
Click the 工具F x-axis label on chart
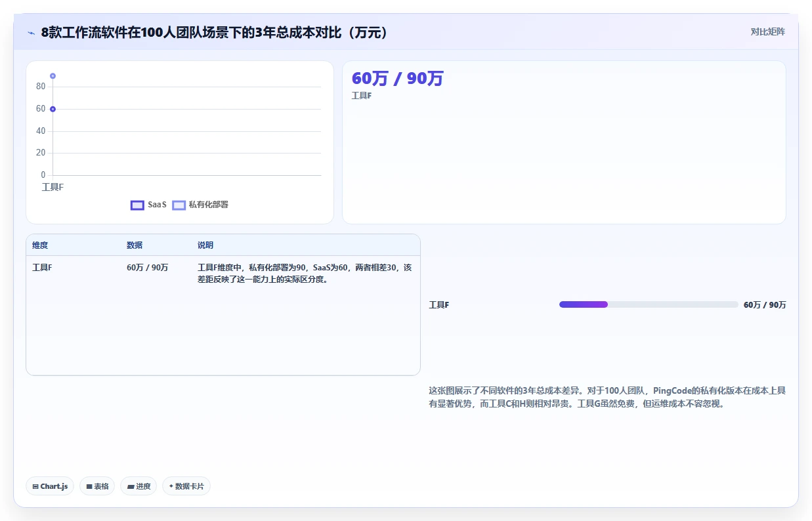(x=53, y=187)
